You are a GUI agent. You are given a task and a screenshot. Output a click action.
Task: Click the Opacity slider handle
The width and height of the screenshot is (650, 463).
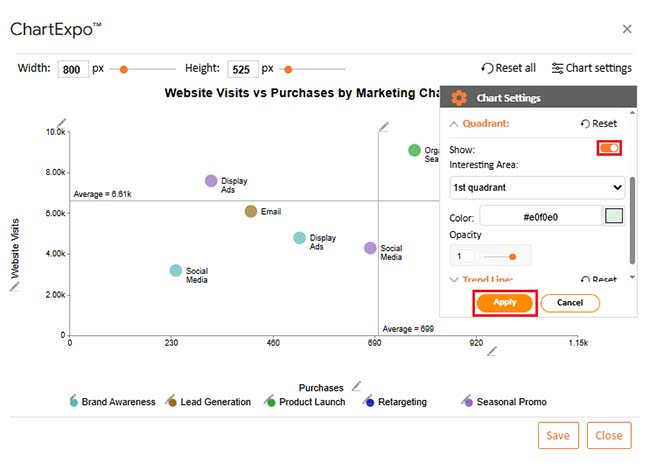point(513,256)
